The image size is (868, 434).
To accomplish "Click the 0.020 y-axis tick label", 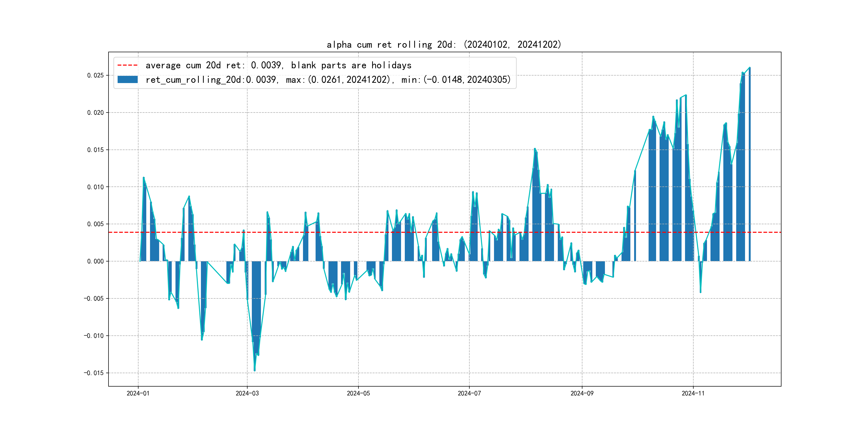I will pos(95,113).
